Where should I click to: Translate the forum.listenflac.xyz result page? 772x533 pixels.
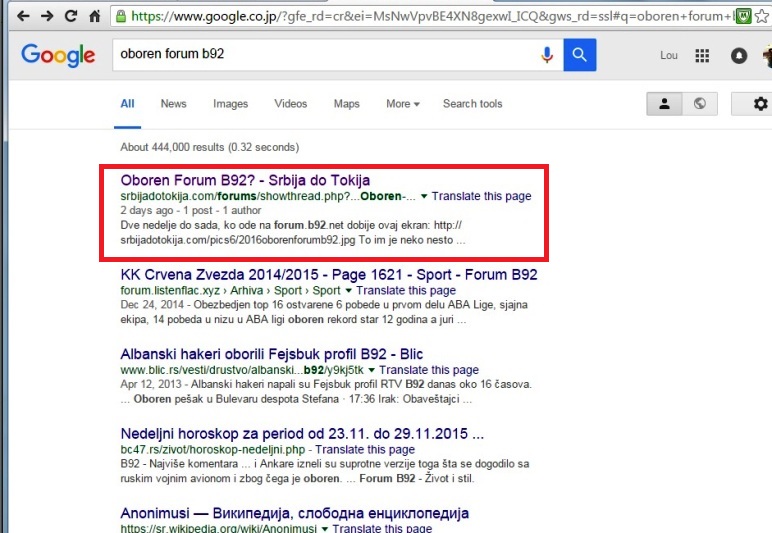click(406, 291)
